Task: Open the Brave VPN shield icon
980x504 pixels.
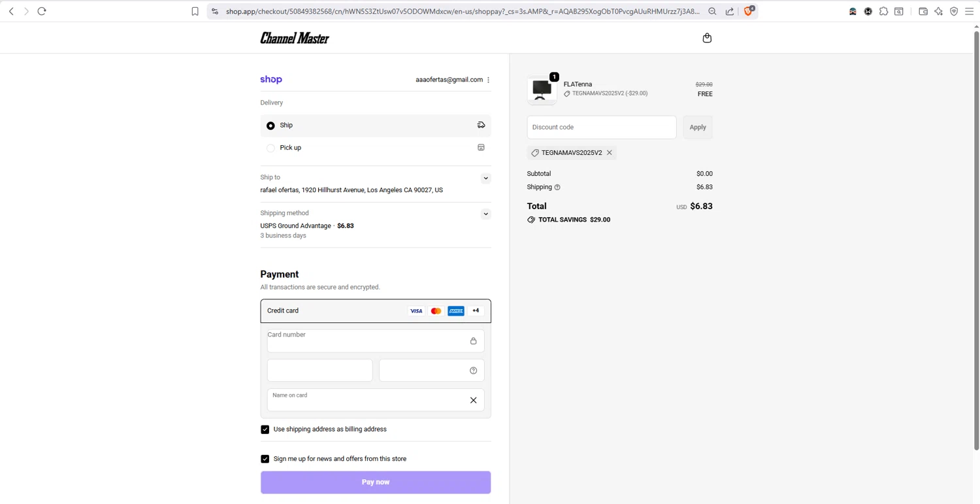Action: pyautogui.click(x=954, y=11)
